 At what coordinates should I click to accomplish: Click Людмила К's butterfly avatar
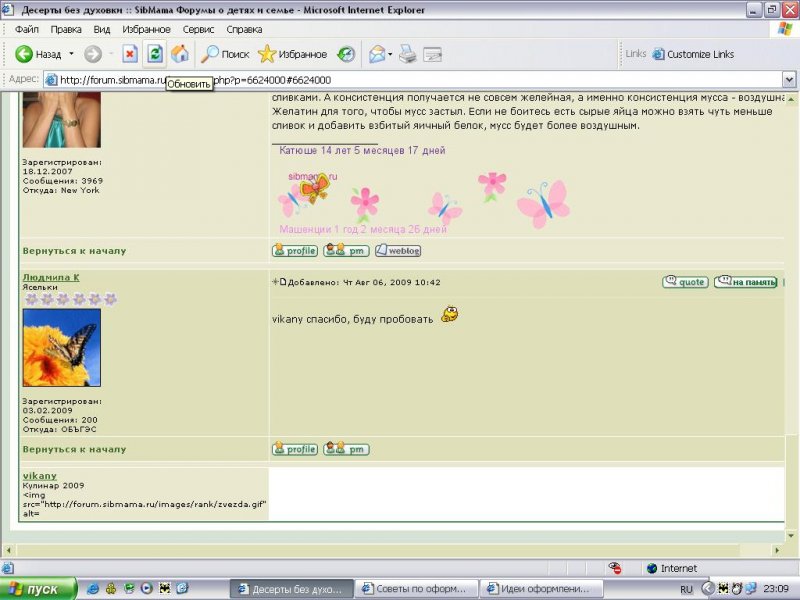pyautogui.click(x=61, y=347)
